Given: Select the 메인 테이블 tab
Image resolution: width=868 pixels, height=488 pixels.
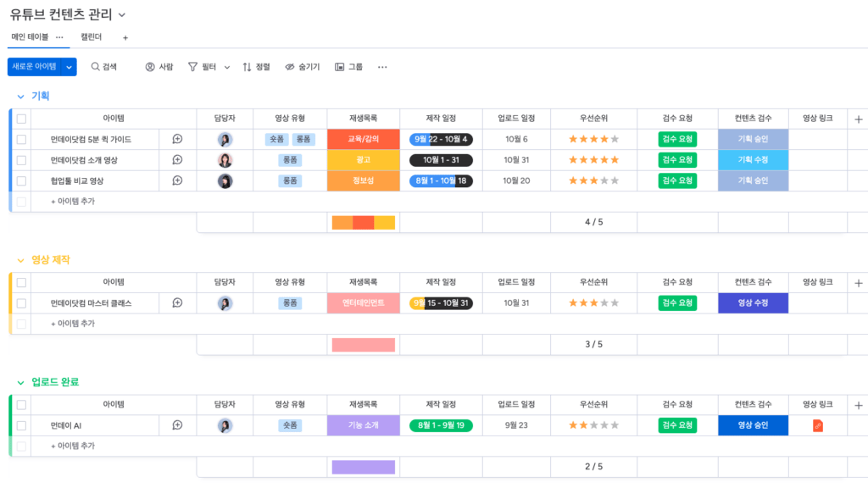Looking at the screenshot, I should click(x=30, y=37).
